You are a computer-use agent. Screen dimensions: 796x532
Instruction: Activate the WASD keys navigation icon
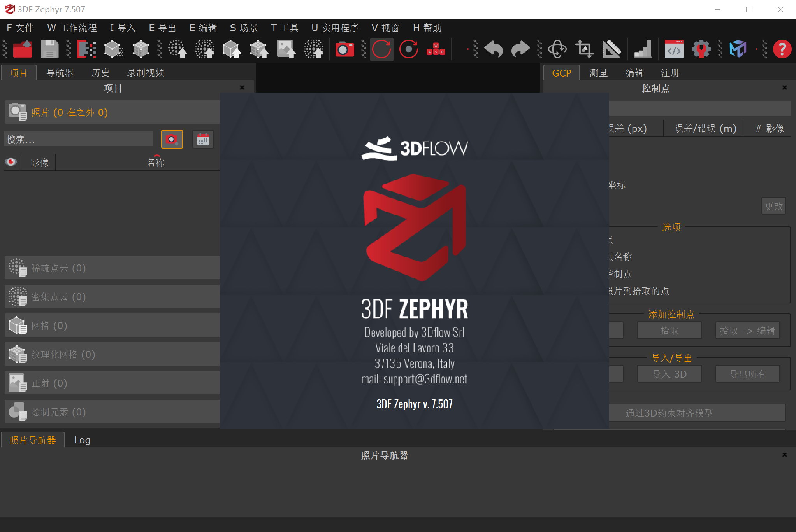[436, 49]
